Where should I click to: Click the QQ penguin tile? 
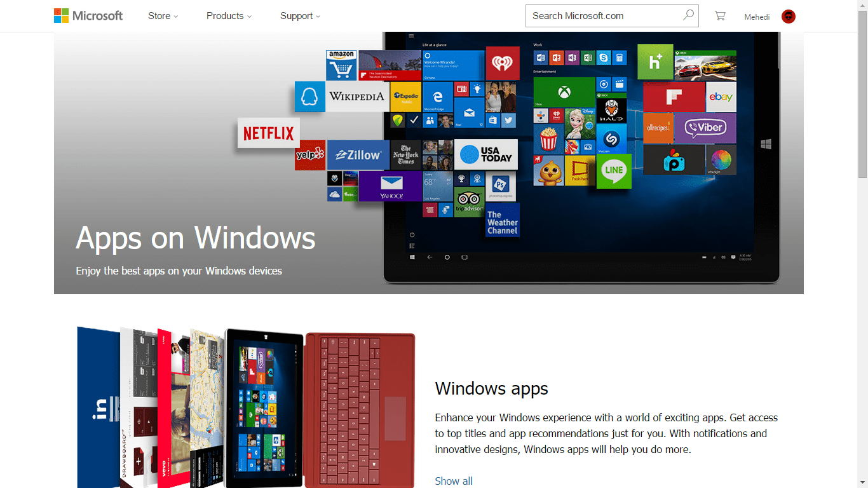coord(310,97)
